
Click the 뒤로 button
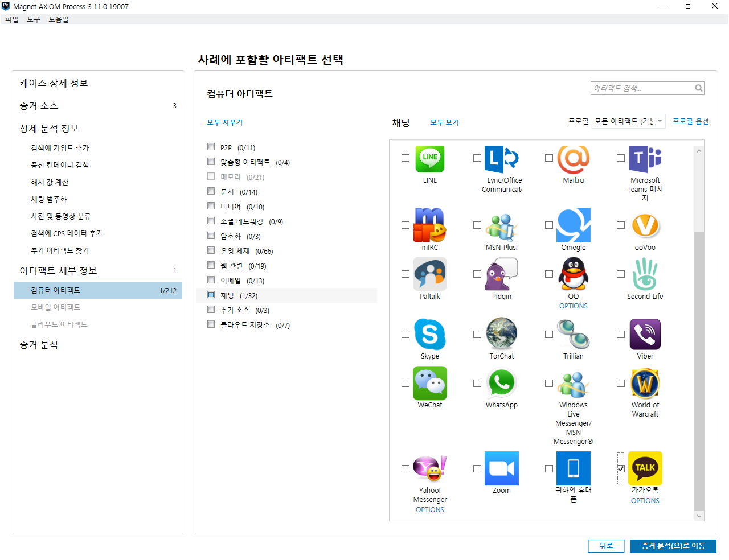click(607, 546)
